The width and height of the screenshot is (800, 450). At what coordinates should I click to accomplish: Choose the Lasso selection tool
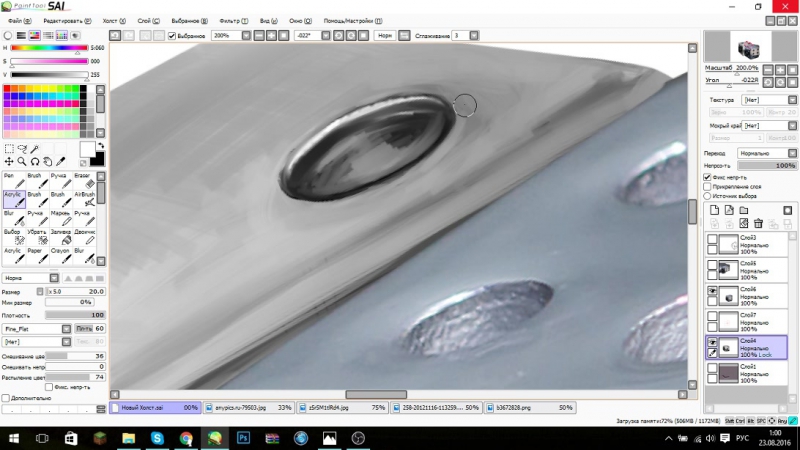coord(22,148)
